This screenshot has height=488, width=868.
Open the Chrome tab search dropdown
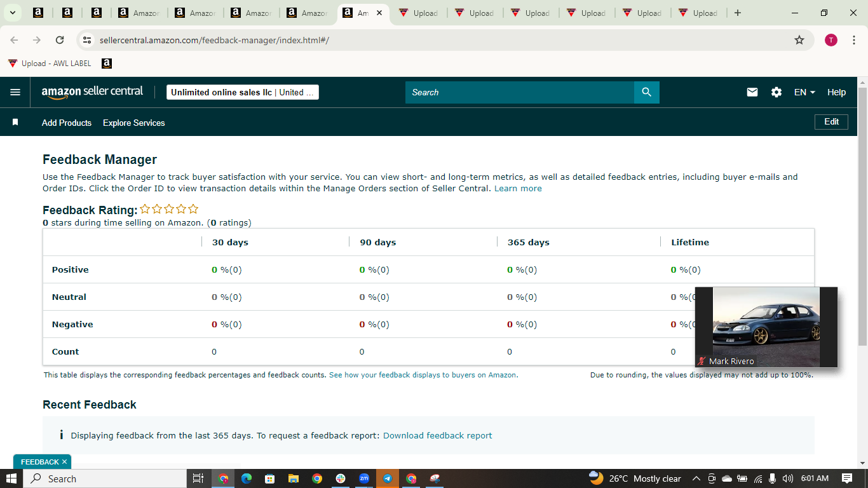(12, 13)
